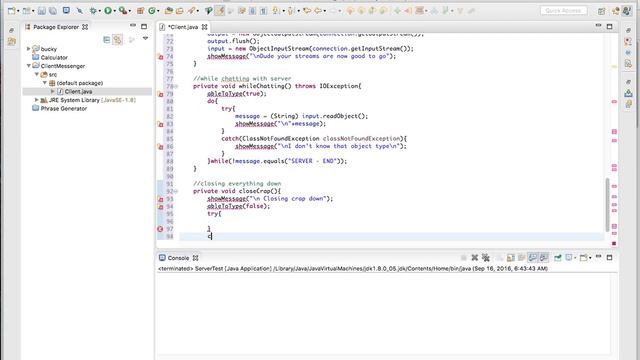Open dropdown arrow next to New icon
640x360 pixels.
tap(18, 11)
